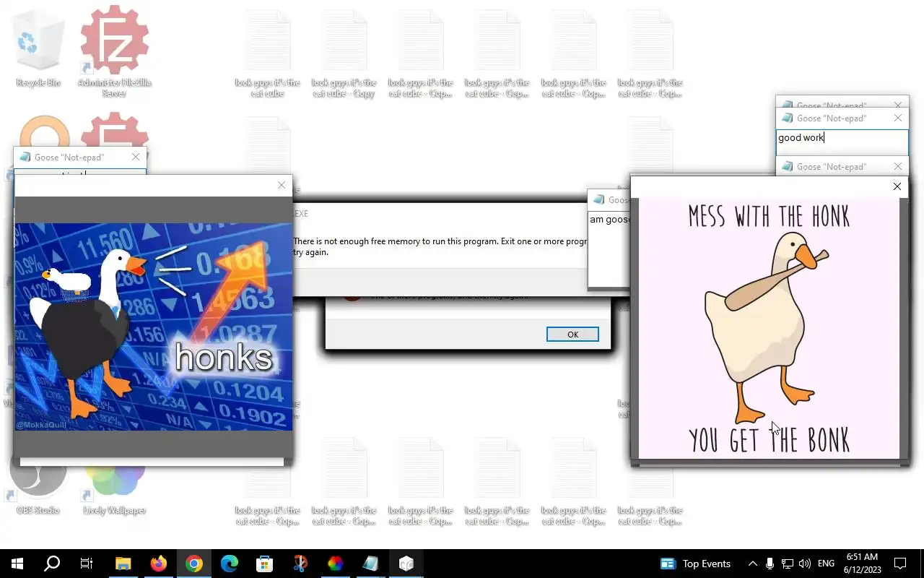
Task: Open Microsoft Store from taskbar
Action: [x=265, y=564]
